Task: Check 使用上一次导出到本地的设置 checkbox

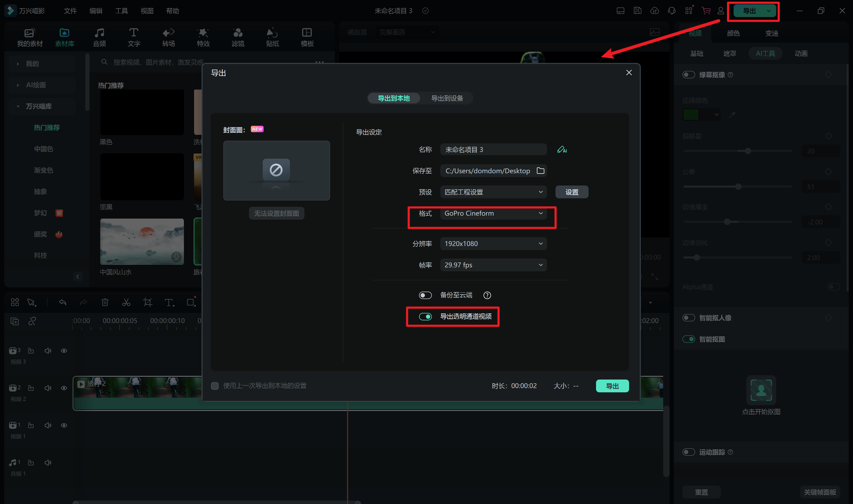Action: [215, 386]
